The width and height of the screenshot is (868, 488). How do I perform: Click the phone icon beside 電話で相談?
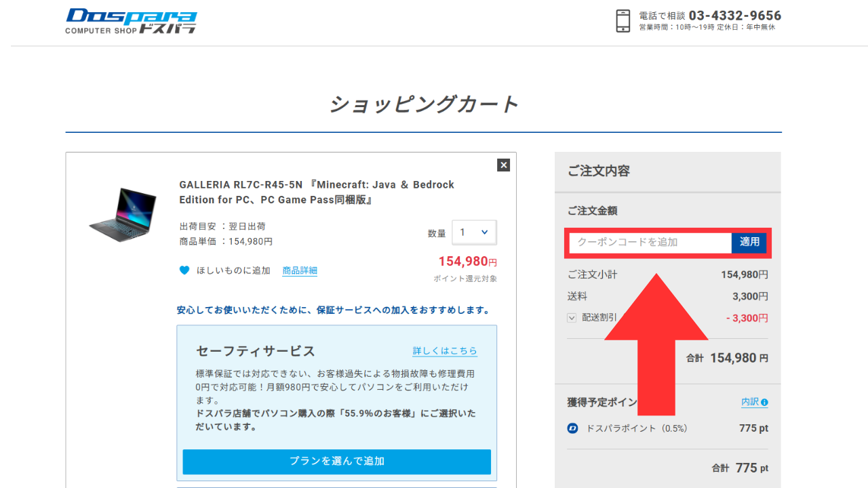pos(623,21)
